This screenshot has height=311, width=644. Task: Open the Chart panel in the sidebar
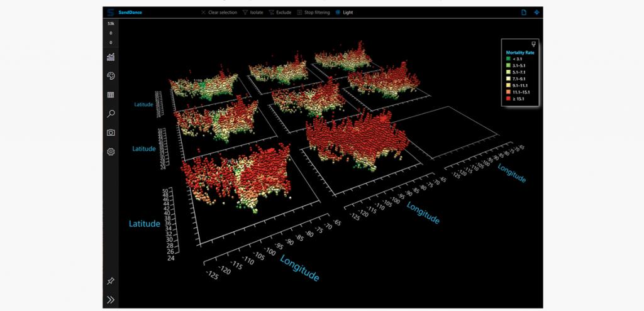pyautogui.click(x=111, y=57)
